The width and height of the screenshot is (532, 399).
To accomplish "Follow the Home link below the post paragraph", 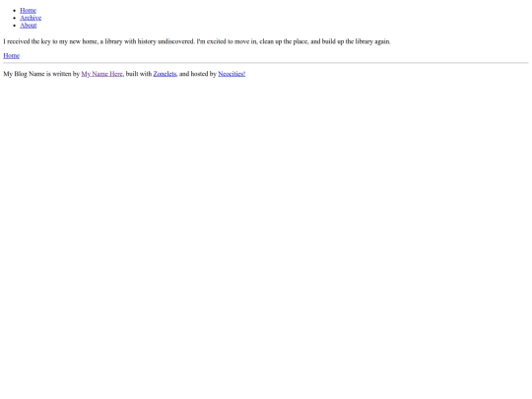I will click(11, 55).
